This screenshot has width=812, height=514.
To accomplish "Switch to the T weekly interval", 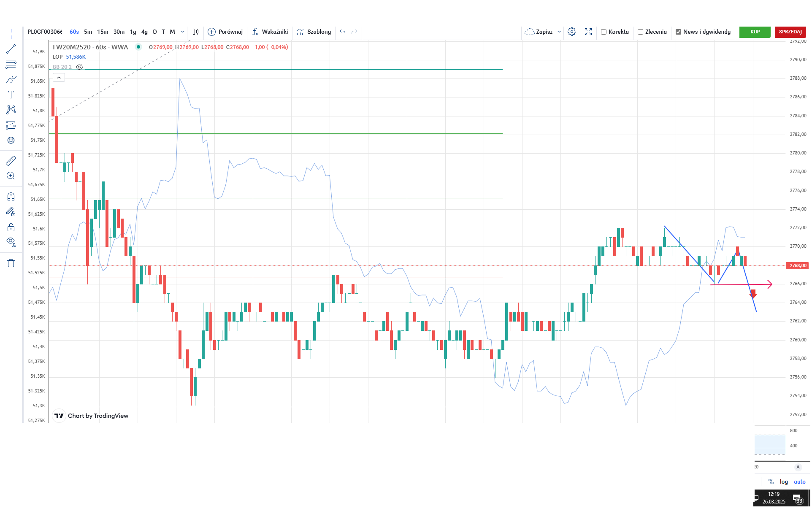I will [163, 32].
